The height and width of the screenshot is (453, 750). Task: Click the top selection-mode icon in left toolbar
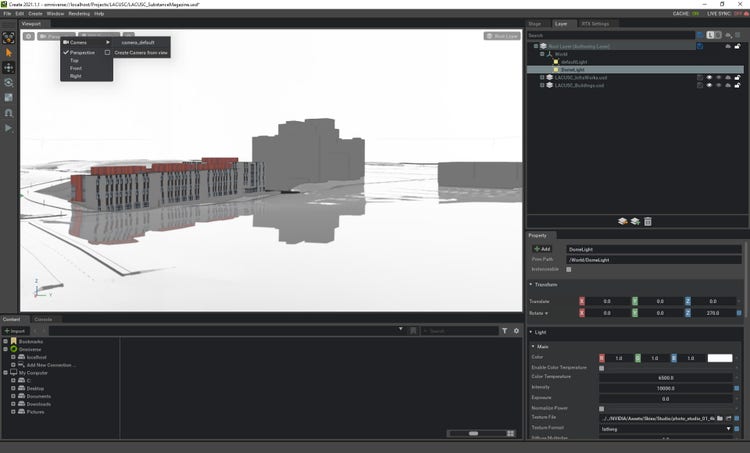click(x=9, y=37)
